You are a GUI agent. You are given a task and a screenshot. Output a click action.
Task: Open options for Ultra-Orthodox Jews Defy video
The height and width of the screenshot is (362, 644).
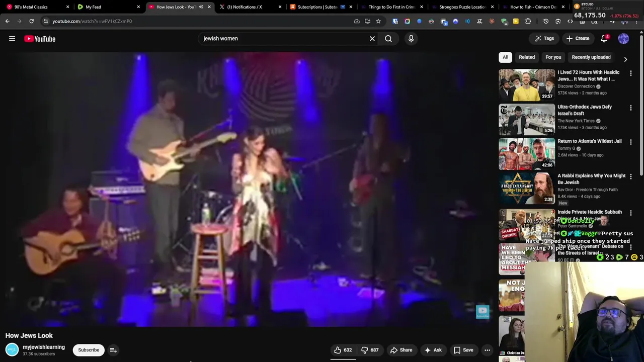point(631,108)
